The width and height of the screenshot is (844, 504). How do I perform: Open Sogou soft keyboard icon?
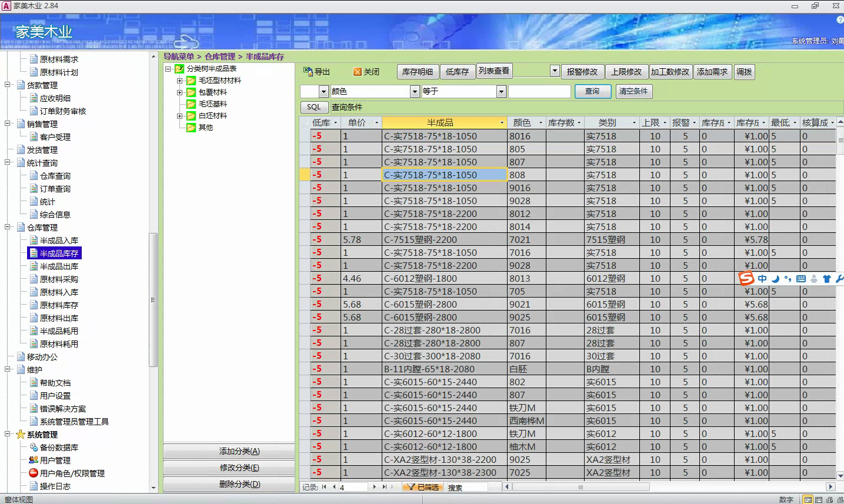(x=800, y=279)
